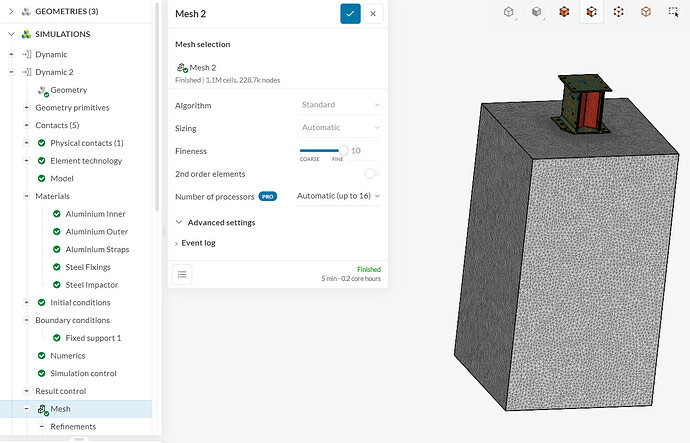690x443 pixels.
Task: Click the Simulations icon
Action: point(26,34)
